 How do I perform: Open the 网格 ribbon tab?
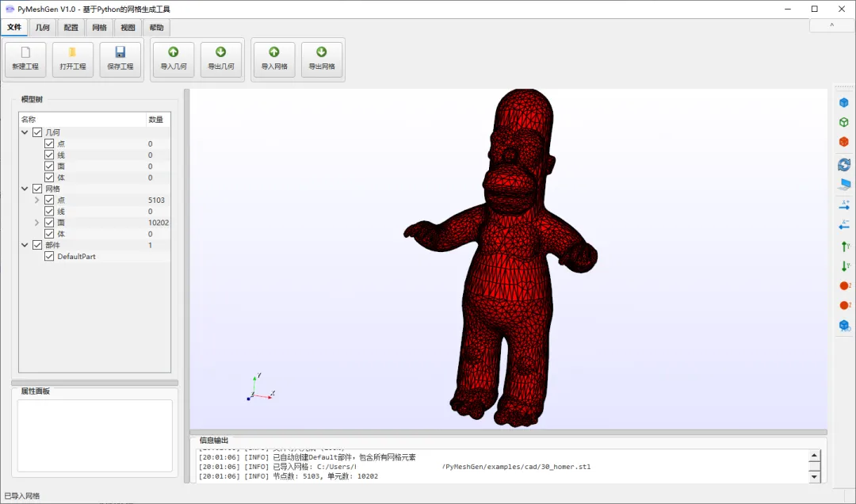99,28
